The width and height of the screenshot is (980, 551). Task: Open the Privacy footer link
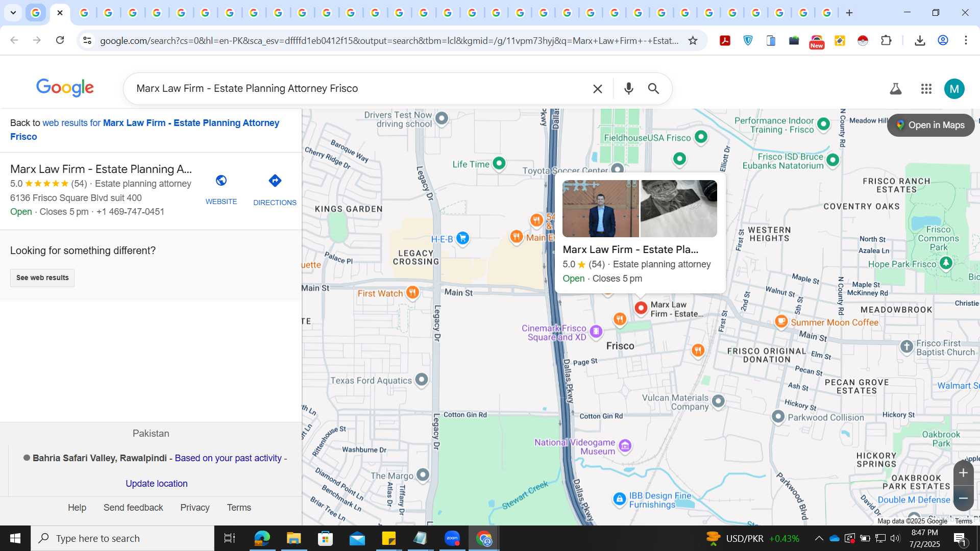pyautogui.click(x=195, y=508)
